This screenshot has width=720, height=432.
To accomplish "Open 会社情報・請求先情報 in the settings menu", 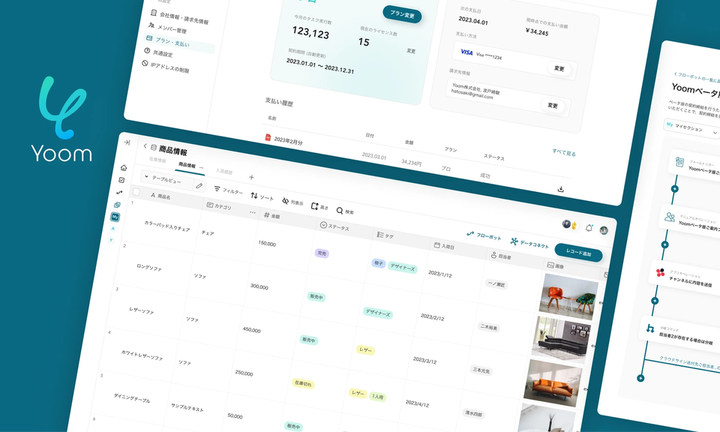I will pyautogui.click(x=179, y=17).
